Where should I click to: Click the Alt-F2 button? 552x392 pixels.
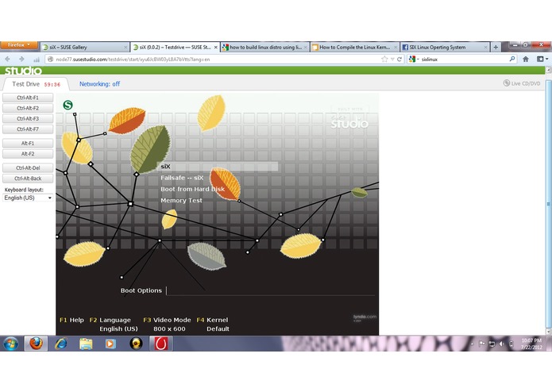pos(28,154)
